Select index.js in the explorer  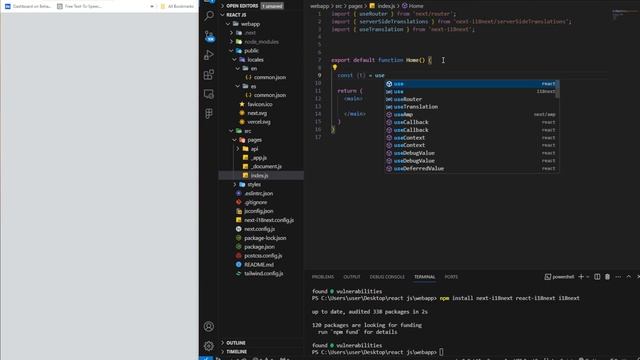click(260, 176)
